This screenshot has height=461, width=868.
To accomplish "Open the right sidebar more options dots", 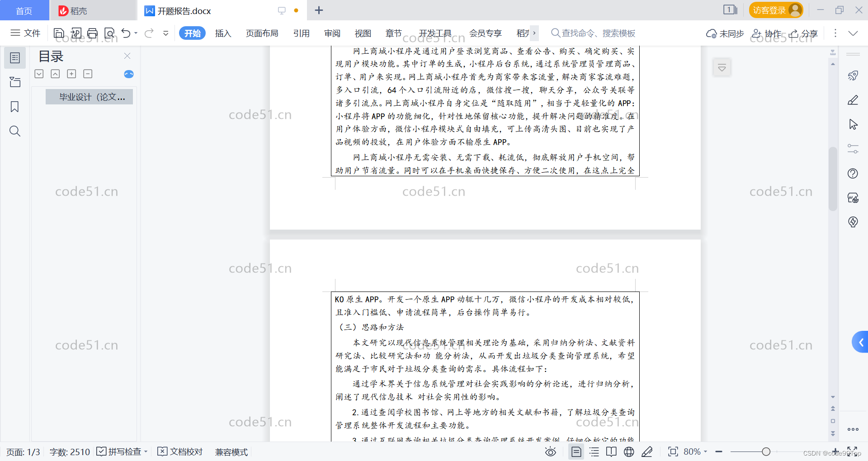I will [853, 429].
